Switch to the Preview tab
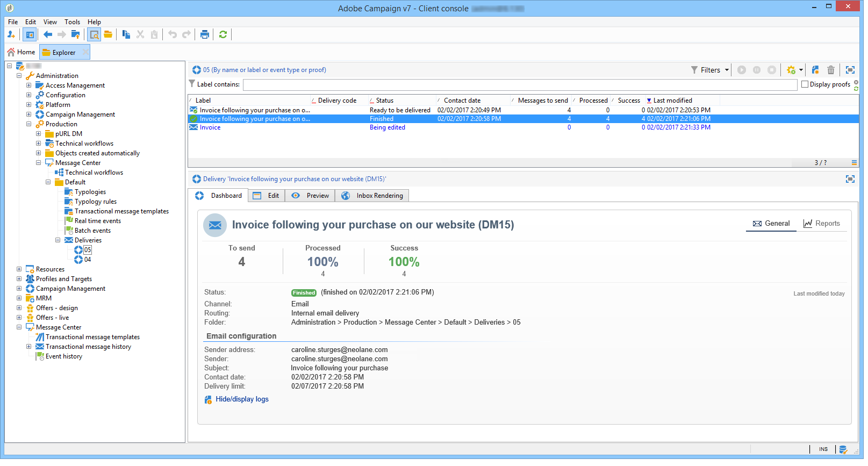Viewport: 868px width, 466px height. click(310, 196)
